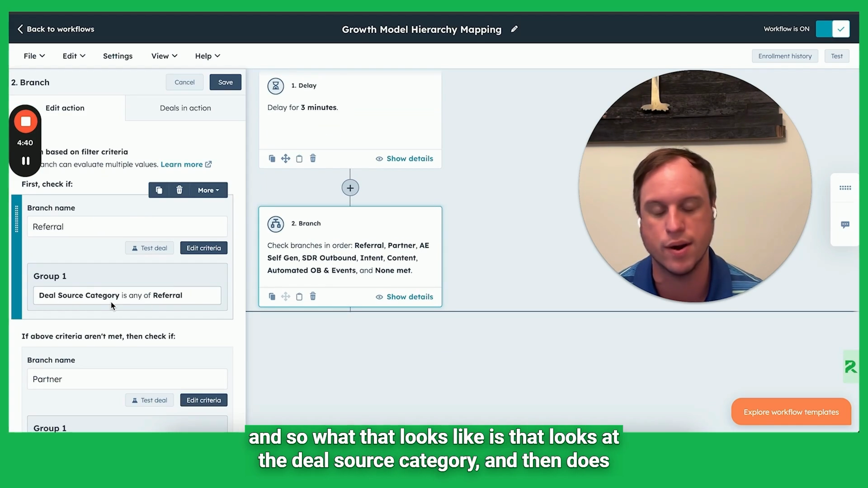Screen dimensions: 868x488
Task: Click the pencil icon to rename workflow
Action: 514,29
